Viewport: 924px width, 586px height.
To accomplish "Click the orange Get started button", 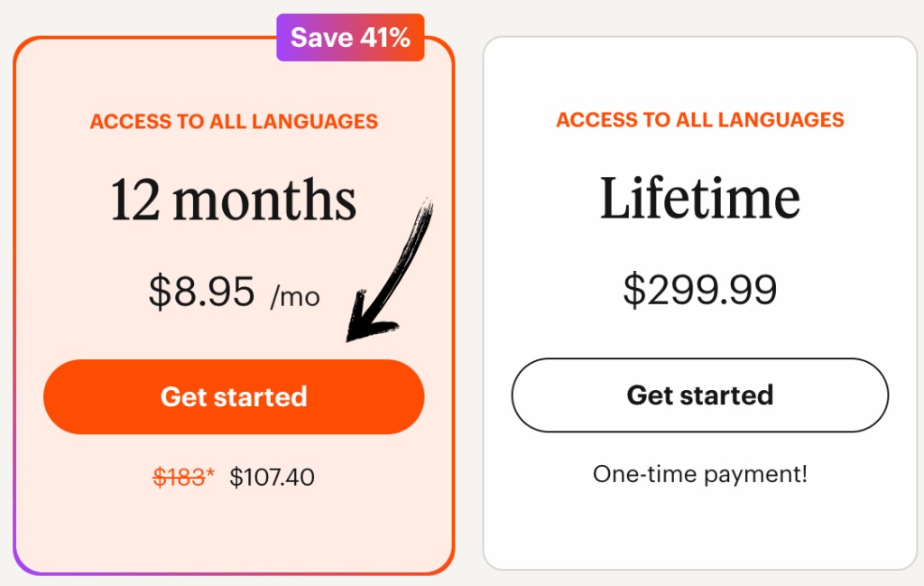I will coord(234,396).
